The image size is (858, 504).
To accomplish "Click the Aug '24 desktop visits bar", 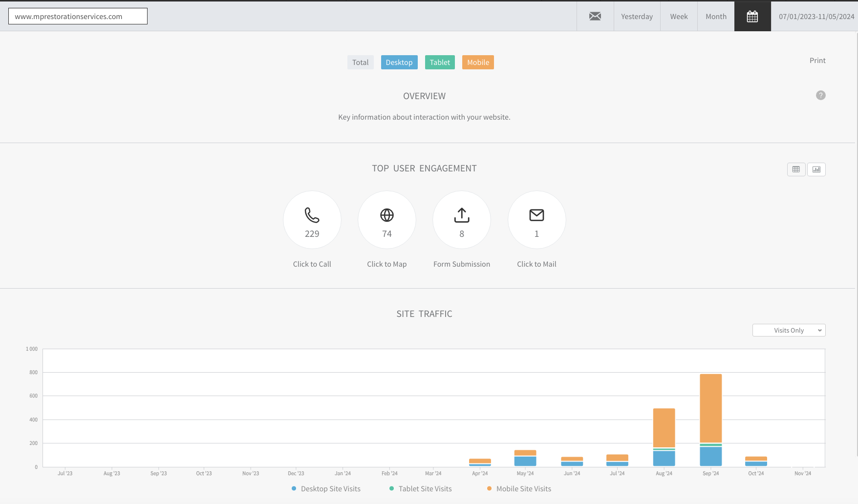I will click(664, 459).
